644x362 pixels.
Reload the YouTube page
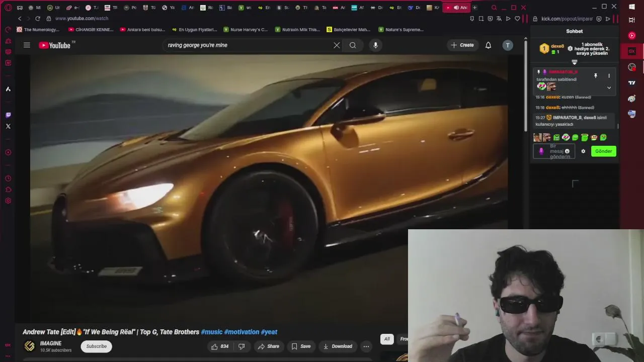[37, 19]
